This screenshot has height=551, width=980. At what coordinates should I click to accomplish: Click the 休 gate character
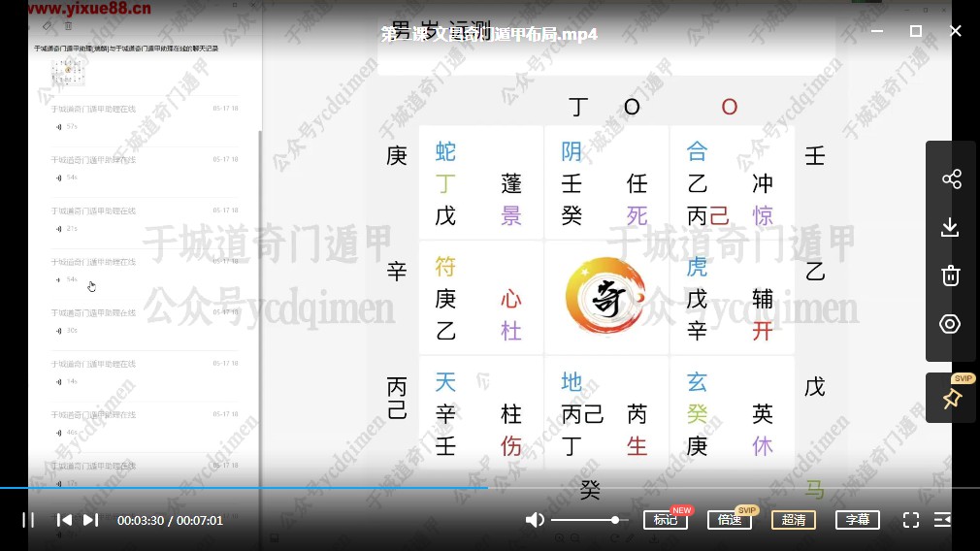pos(763,446)
